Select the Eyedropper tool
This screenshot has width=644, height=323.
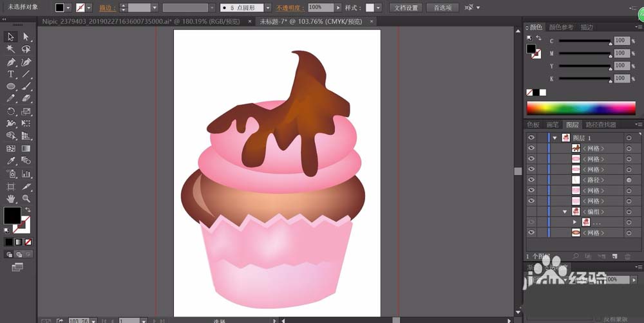click(x=11, y=161)
